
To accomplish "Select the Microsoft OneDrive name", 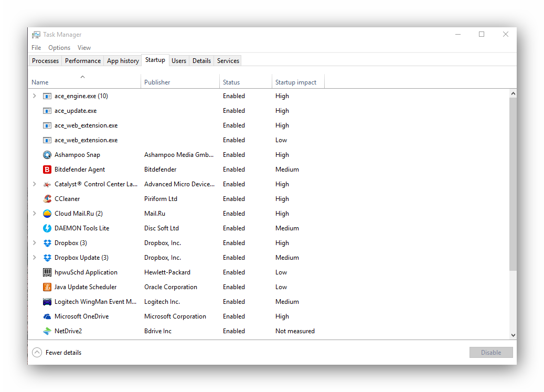I will [x=81, y=316].
